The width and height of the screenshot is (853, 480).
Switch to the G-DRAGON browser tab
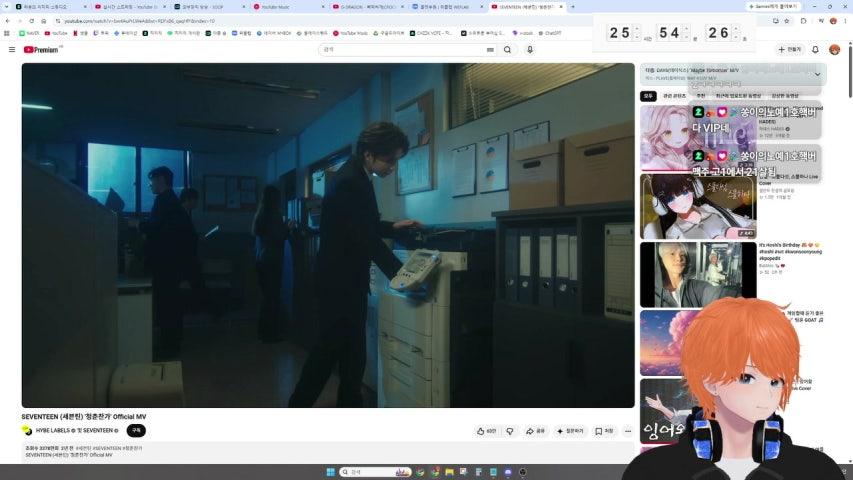366,7
